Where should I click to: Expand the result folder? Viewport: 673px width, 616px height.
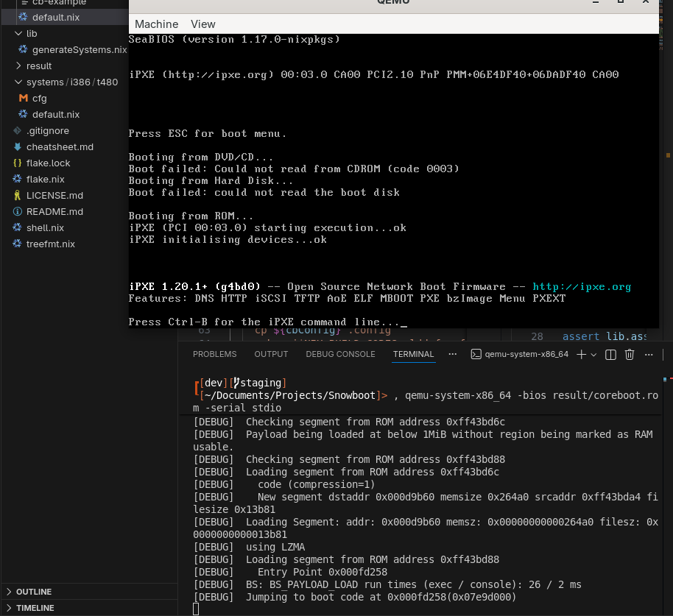pos(39,66)
